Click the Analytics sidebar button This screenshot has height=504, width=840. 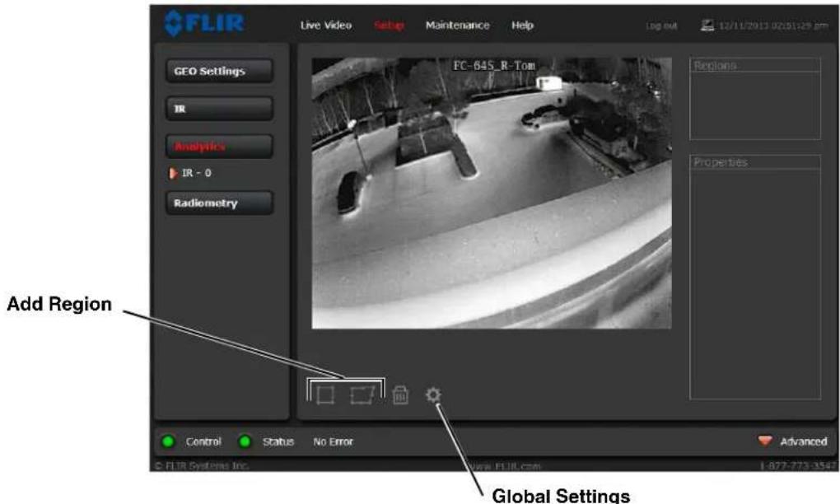220,147
